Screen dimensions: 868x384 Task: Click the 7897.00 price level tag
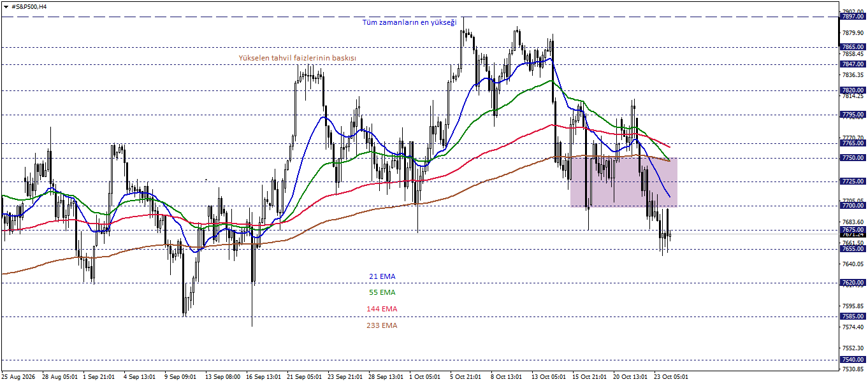[853, 17]
